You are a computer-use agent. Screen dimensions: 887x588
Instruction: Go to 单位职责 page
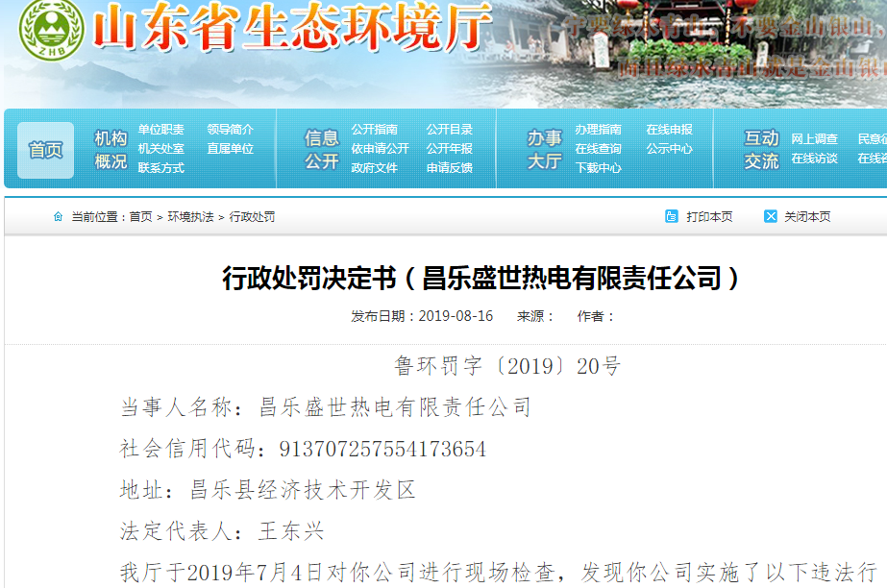tap(161, 130)
